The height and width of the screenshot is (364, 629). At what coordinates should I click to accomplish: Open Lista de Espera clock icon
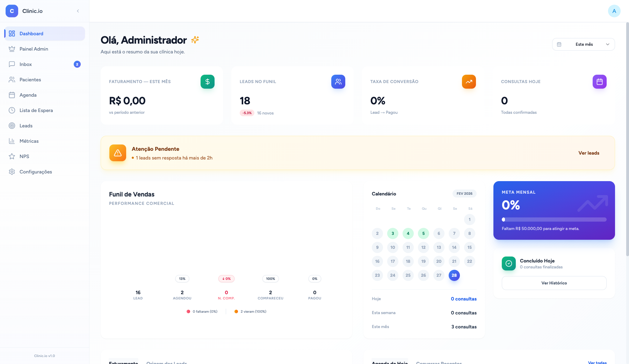point(12,110)
